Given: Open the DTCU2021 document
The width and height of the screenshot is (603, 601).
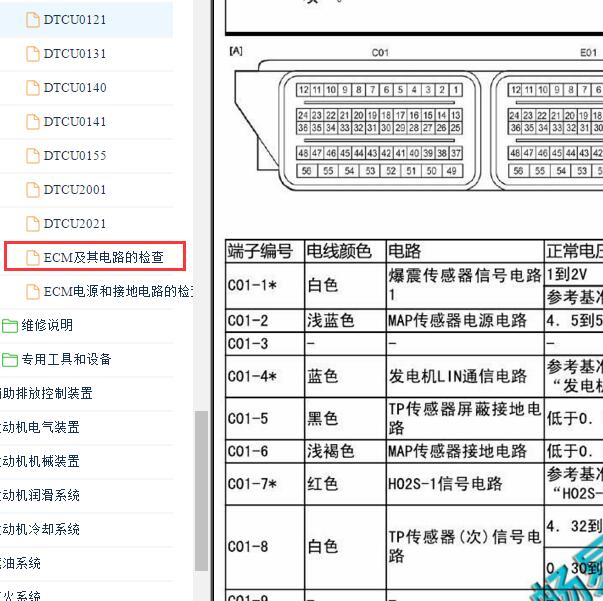Looking at the screenshot, I should click(75, 223).
